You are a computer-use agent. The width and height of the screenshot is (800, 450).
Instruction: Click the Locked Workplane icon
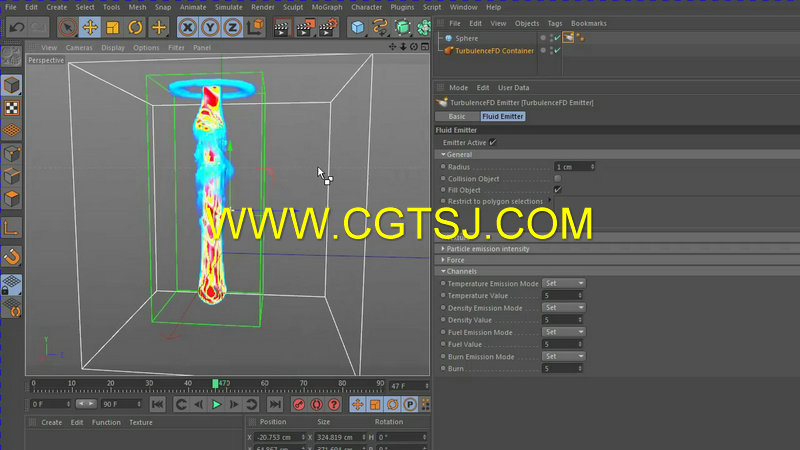coord(11,285)
